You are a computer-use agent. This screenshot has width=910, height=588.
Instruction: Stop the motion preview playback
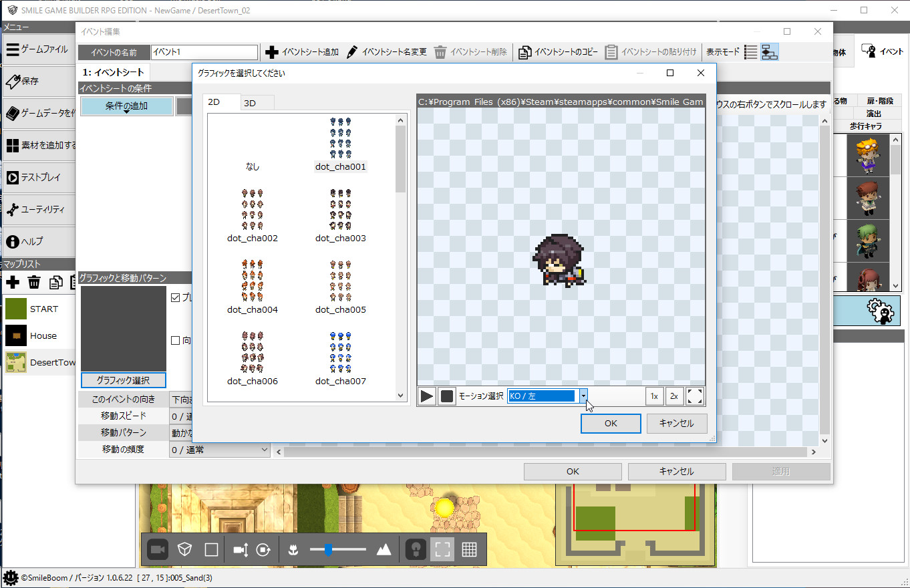447,396
